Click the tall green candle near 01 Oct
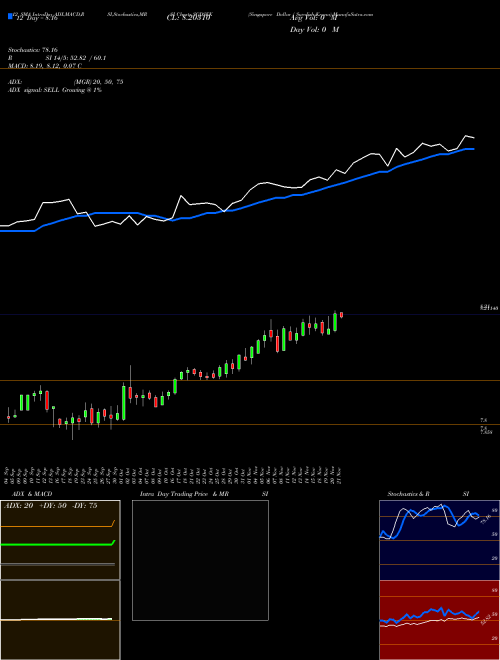The image size is (500, 660). coord(124,402)
